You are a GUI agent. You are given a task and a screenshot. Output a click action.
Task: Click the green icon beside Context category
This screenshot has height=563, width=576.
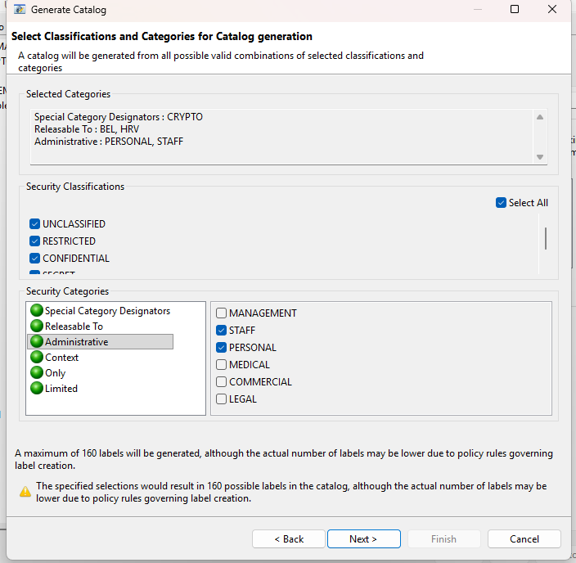37,357
